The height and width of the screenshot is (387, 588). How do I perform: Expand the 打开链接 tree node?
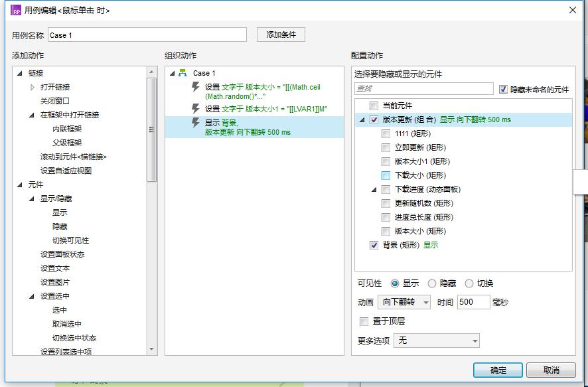tap(33, 87)
